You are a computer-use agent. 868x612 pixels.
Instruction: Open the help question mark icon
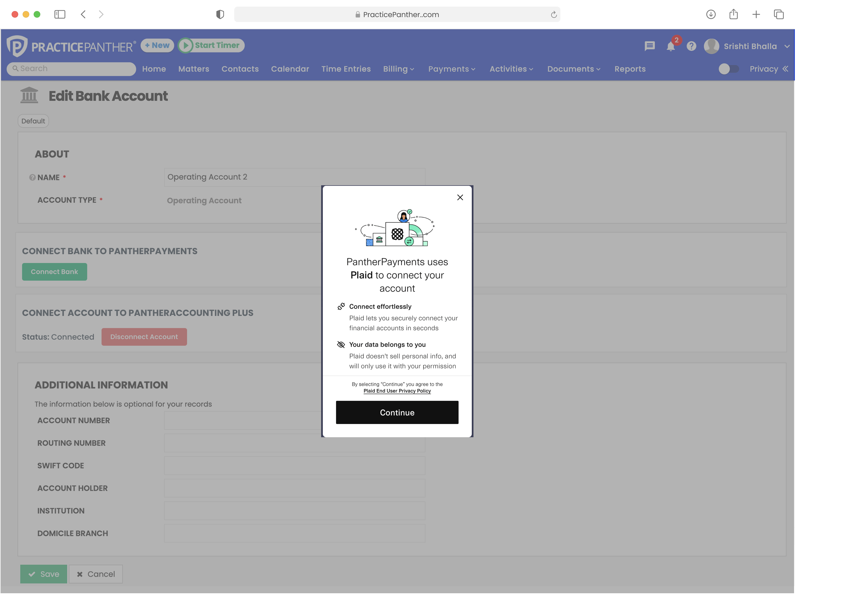[x=691, y=46]
